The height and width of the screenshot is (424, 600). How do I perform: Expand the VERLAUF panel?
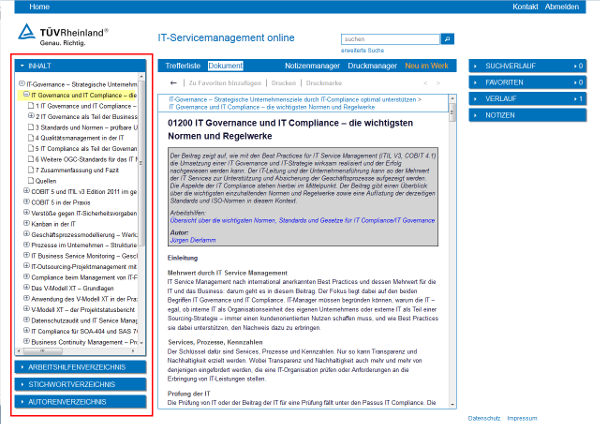pyautogui.click(x=527, y=99)
